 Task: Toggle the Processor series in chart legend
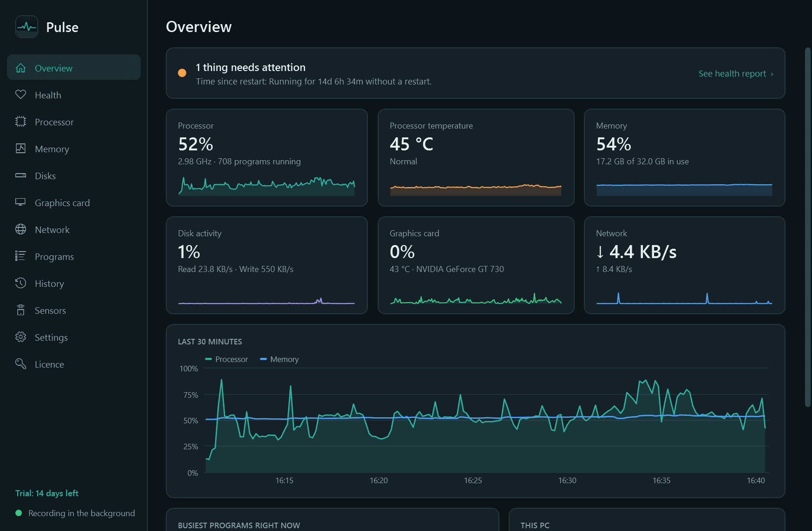pos(227,359)
